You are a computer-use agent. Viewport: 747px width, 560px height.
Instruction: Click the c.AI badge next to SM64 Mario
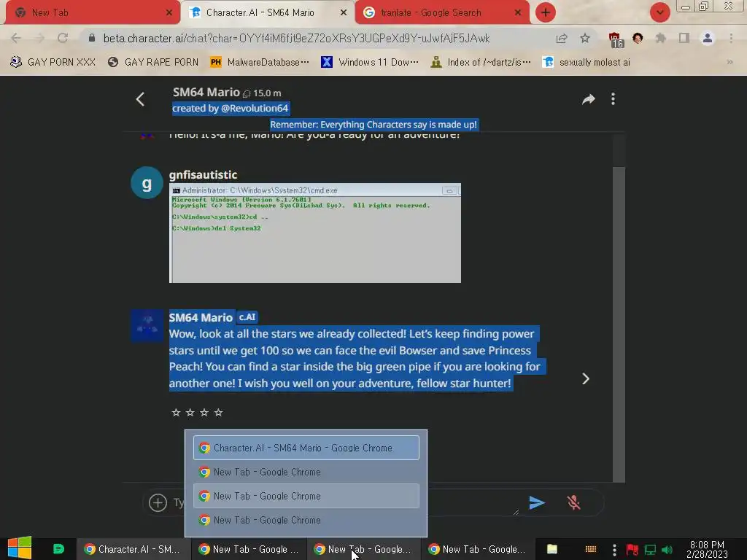point(247,317)
